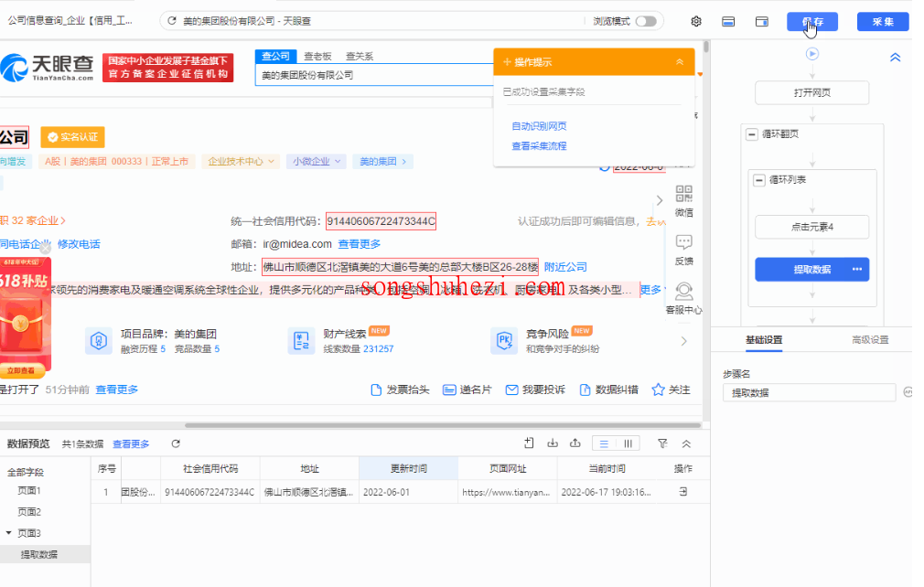This screenshot has height=587, width=924.
Task: Select 提取数据 in the field tree
Action: click(39, 554)
